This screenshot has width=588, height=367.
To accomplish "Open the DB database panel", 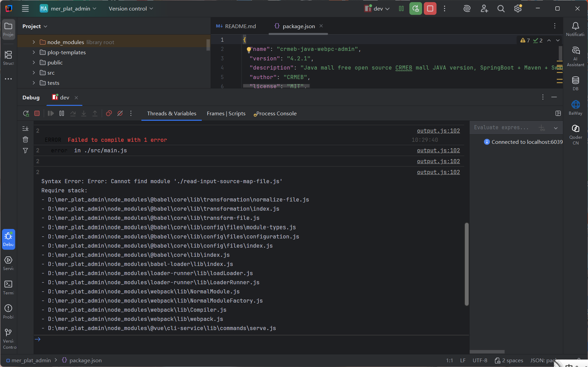I will coord(575,83).
